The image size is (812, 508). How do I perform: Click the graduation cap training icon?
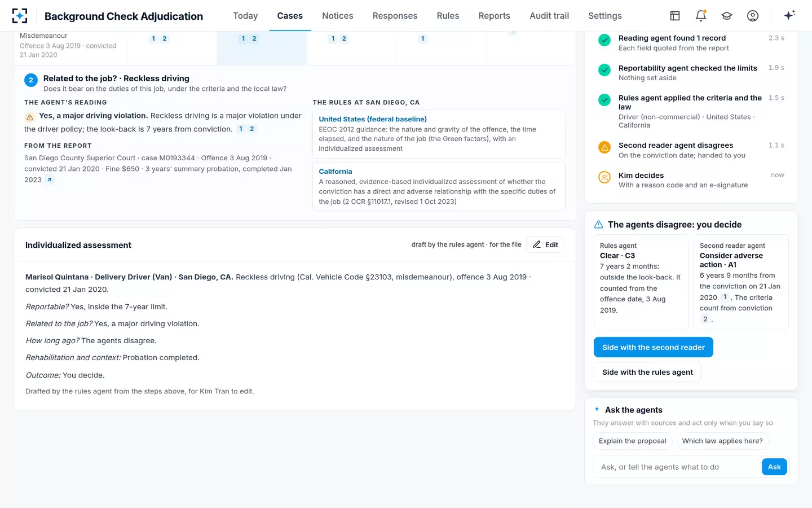(x=727, y=16)
